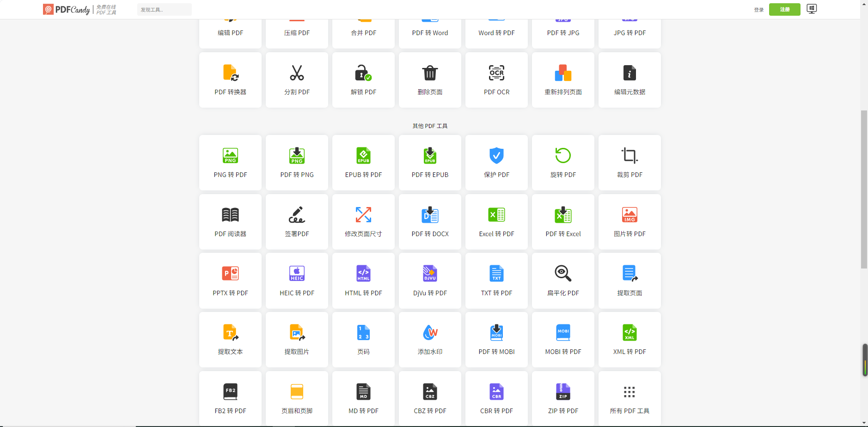
Task: Select the 扁平化 PDF magnifier icon
Action: [x=563, y=274]
